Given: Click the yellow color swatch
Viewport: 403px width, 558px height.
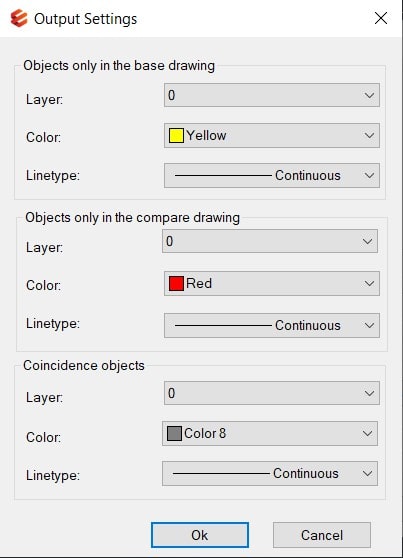Looking at the screenshot, I should pos(176,136).
